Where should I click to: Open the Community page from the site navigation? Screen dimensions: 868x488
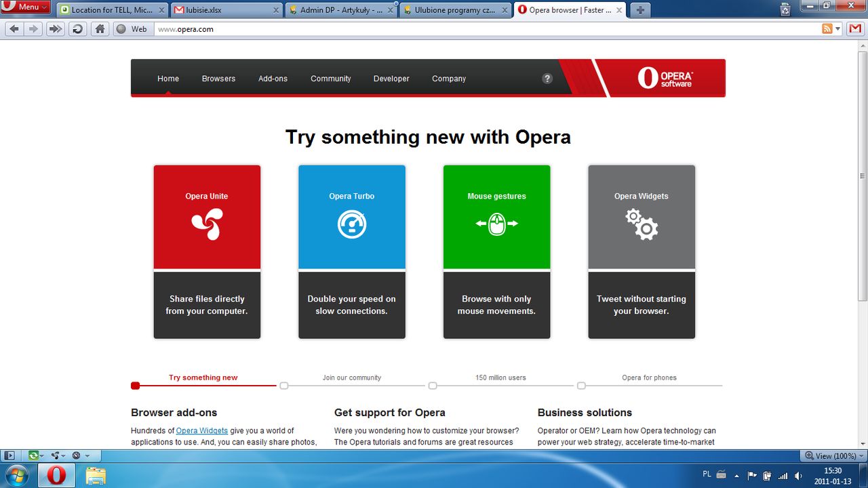[330, 78]
